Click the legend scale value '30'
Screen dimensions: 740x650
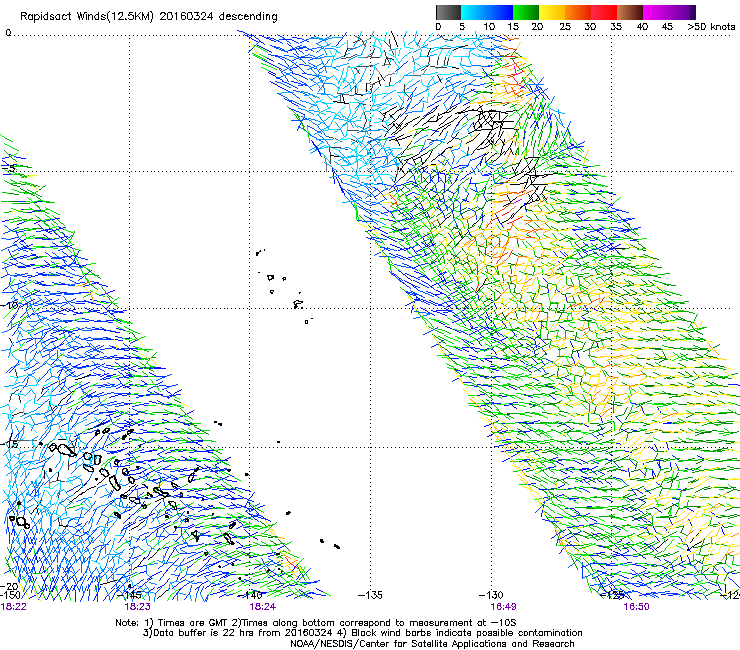(x=590, y=26)
